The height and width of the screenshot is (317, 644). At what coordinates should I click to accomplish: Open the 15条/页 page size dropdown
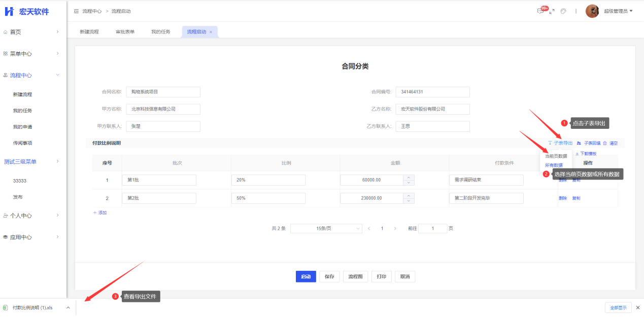point(326,229)
